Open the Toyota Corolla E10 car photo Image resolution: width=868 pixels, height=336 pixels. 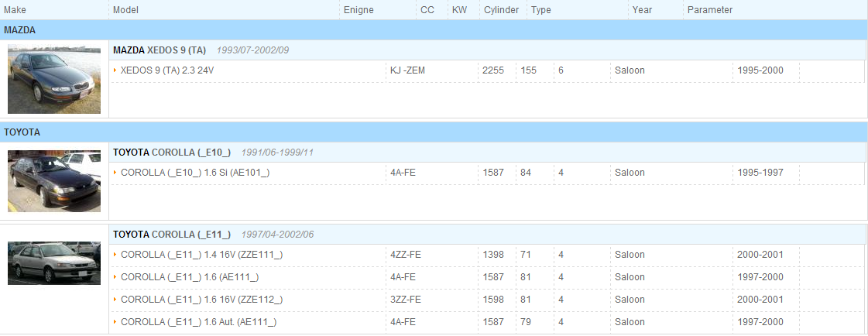54,181
